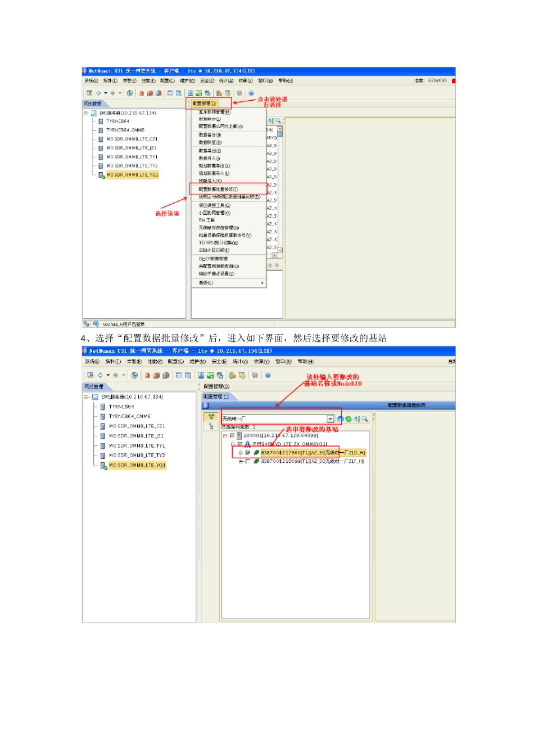The width and height of the screenshot is (534, 756).
Task: Uncheck the BS8700$217860 base station checkbox
Action: [248, 453]
